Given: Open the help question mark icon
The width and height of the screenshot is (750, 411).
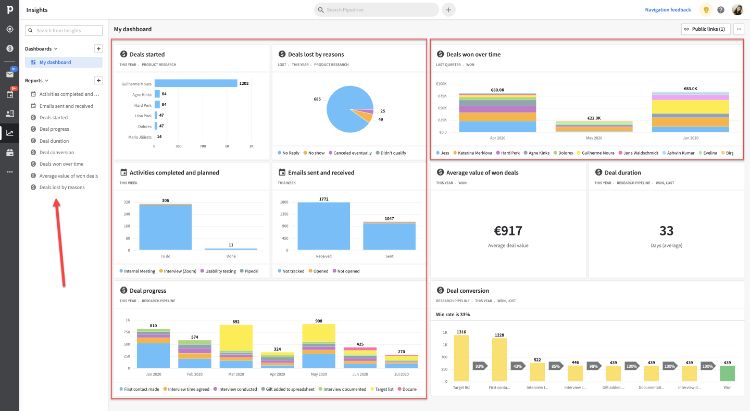Looking at the screenshot, I should pos(720,10).
